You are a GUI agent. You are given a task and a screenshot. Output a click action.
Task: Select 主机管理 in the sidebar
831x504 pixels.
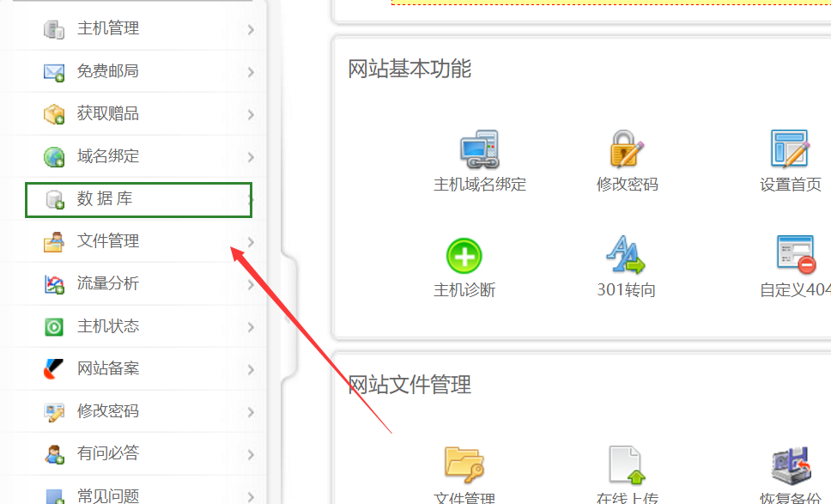coord(108,29)
